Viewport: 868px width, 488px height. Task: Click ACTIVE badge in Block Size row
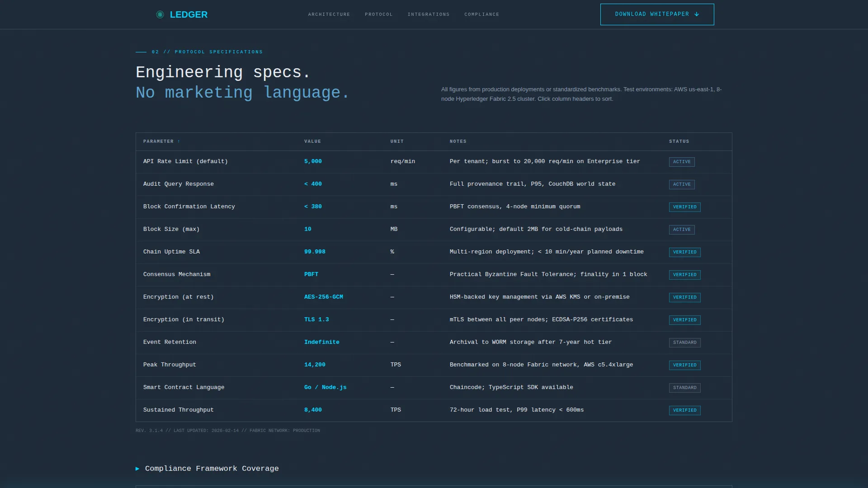[682, 230]
